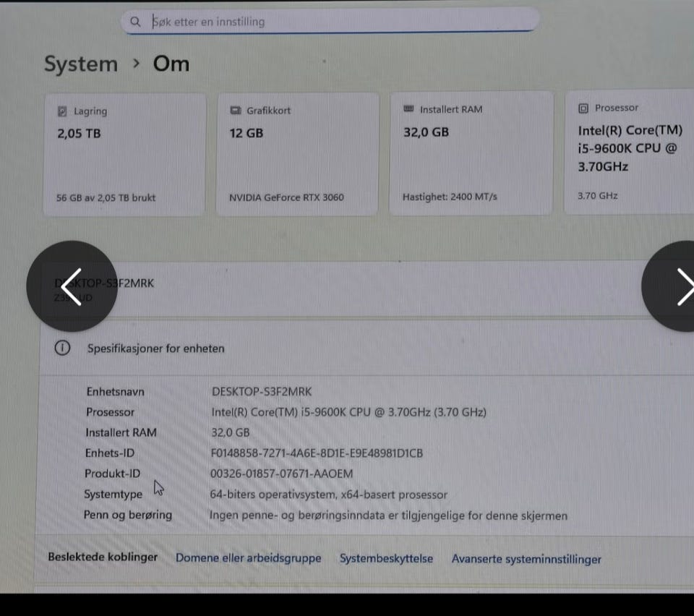This screenshot has width=694, height=616.
Task: Click the Lagring storage icon
Action: coord(62,111)
